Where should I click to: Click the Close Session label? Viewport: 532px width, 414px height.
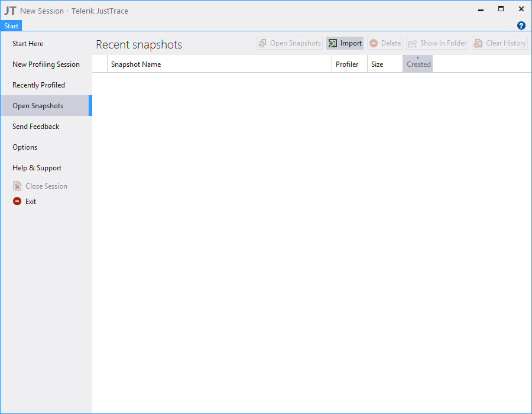tap(47, 186)
